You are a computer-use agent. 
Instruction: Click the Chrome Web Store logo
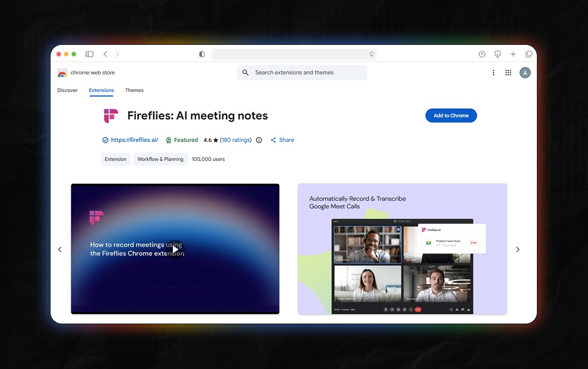coord(62,73)
